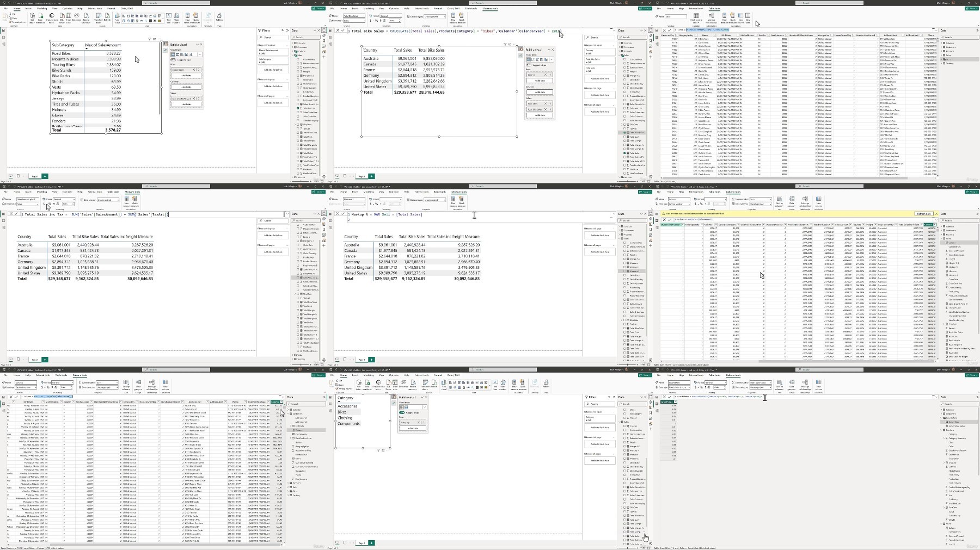Click Refresh now on the yellow warning bar
Image resolution: width=980 pixels, height=550 pixels.
[x=923, y=214]
